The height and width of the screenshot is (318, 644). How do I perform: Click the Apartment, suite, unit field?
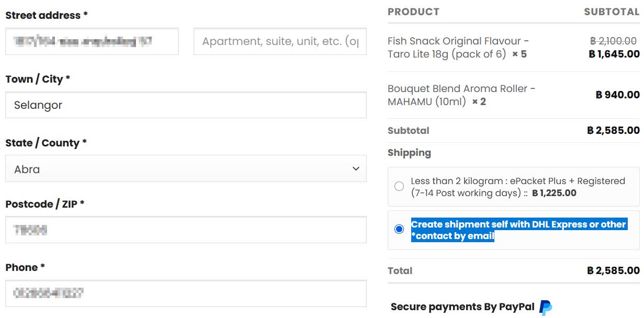(x=280, y=41)
